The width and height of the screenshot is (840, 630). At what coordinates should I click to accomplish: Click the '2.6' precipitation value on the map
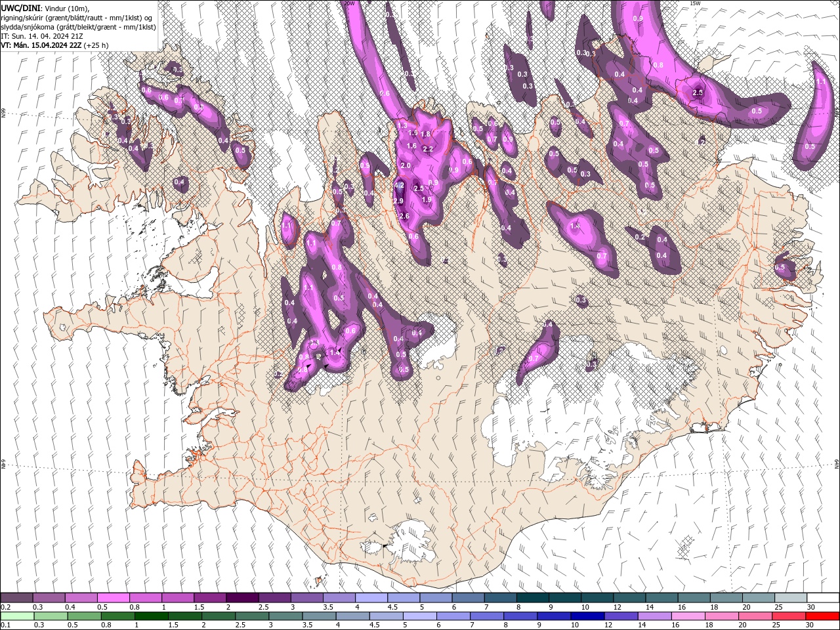tap(404, 217)
